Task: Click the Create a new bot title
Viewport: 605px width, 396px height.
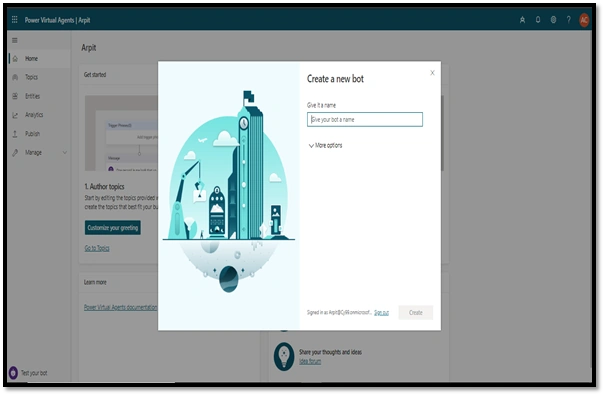Action: tap(335, 79)
